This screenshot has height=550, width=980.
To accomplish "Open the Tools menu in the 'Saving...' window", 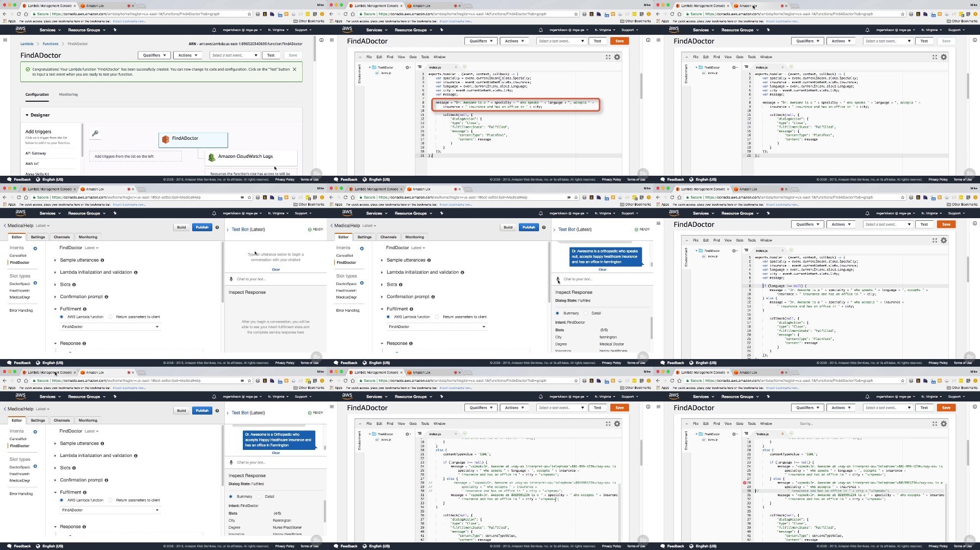I will [752, 424].
